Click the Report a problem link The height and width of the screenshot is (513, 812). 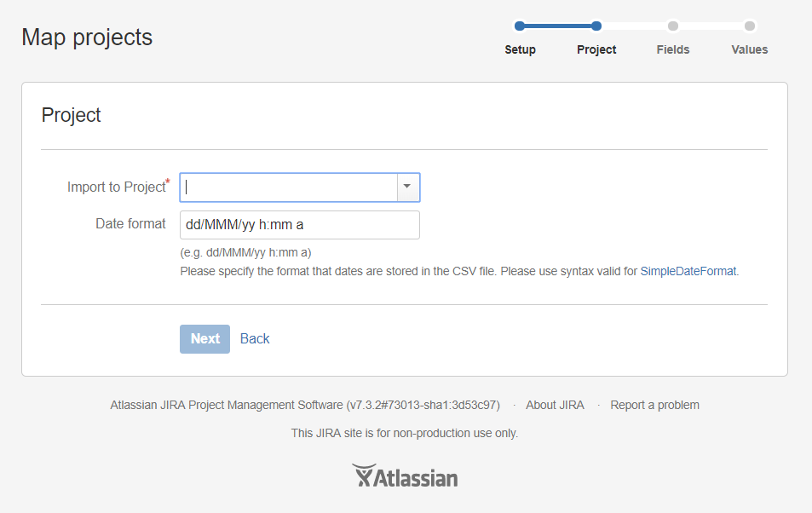654,406
